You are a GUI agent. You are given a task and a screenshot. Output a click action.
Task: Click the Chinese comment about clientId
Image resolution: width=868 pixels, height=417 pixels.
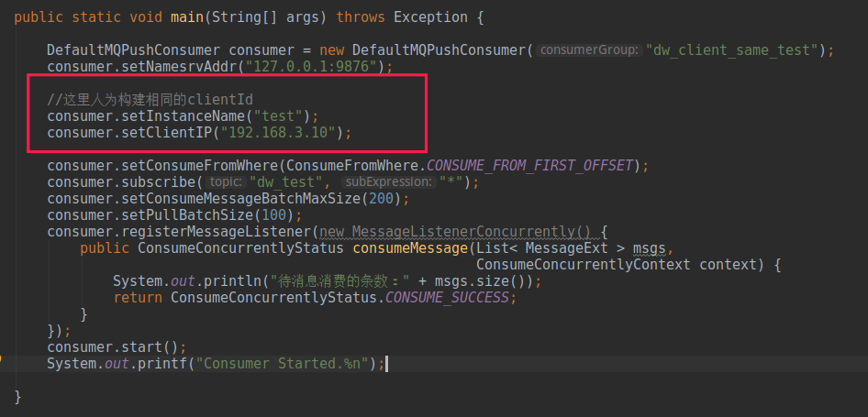(150, 100)
